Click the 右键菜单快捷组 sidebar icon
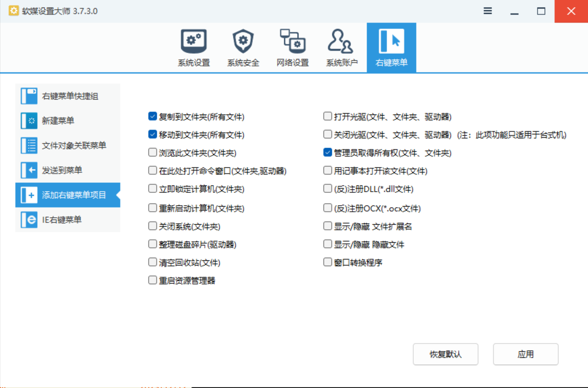 [29, 96]
